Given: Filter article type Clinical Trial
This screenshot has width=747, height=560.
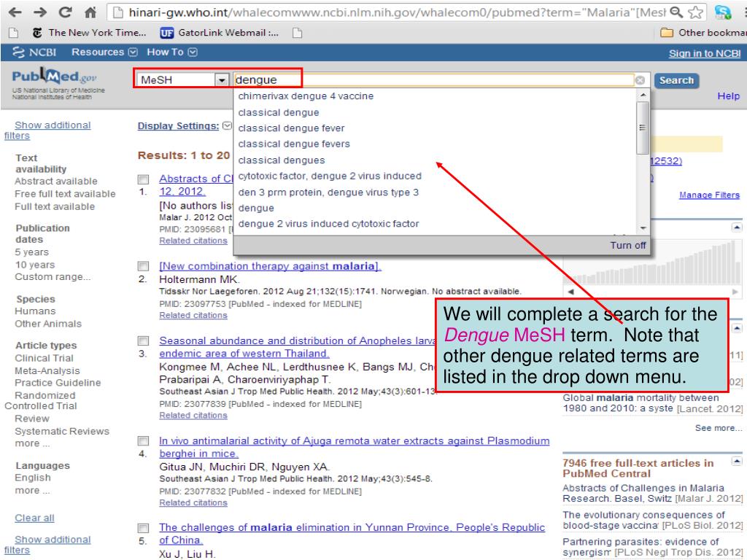Looking at the screenshot, I should pyautogui.click(x=44, y=358).
